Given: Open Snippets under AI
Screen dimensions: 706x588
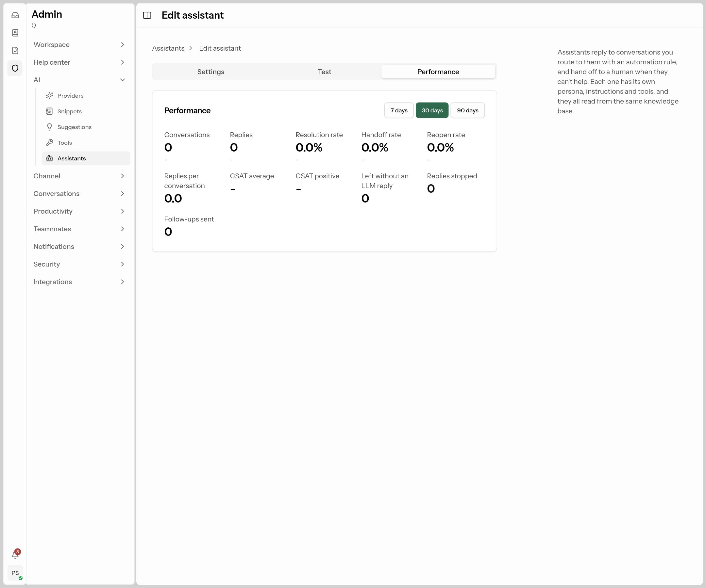Looking at the screenshot, I should point(86,111).
